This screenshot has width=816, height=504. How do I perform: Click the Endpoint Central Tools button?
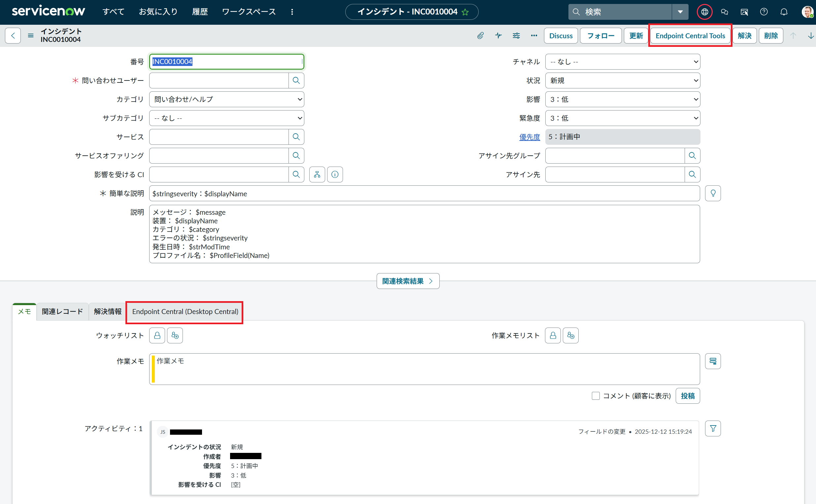[x=690, y=36]
